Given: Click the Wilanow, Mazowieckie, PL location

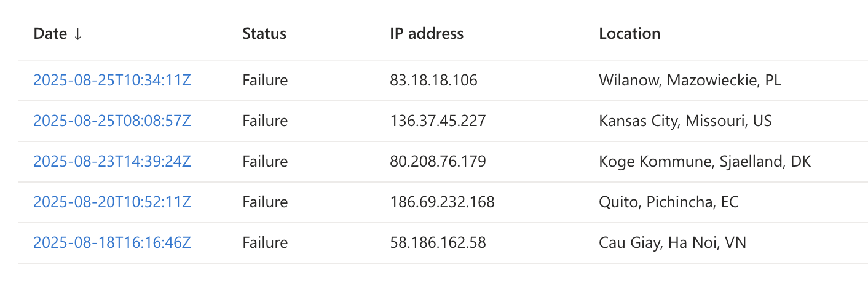Looking at the screenshot, I should click(x=690, y=81).
